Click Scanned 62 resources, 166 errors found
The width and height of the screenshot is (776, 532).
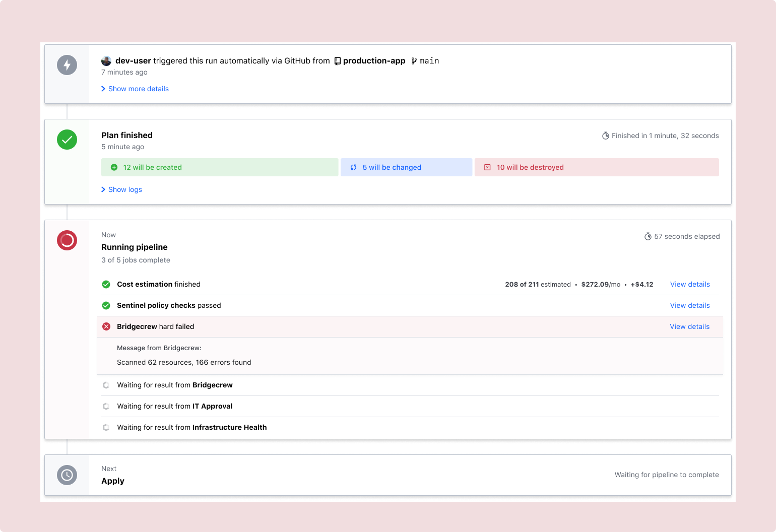pos(184,362)
